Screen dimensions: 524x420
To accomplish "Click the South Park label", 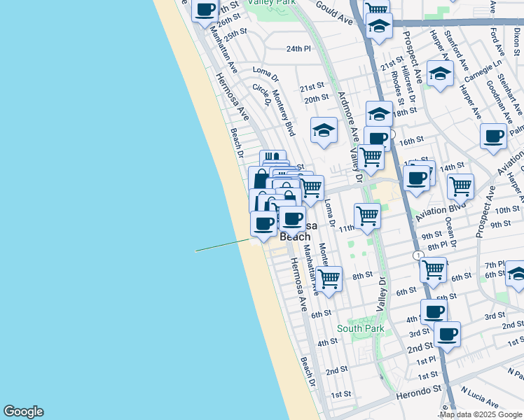I will point(360,328).
